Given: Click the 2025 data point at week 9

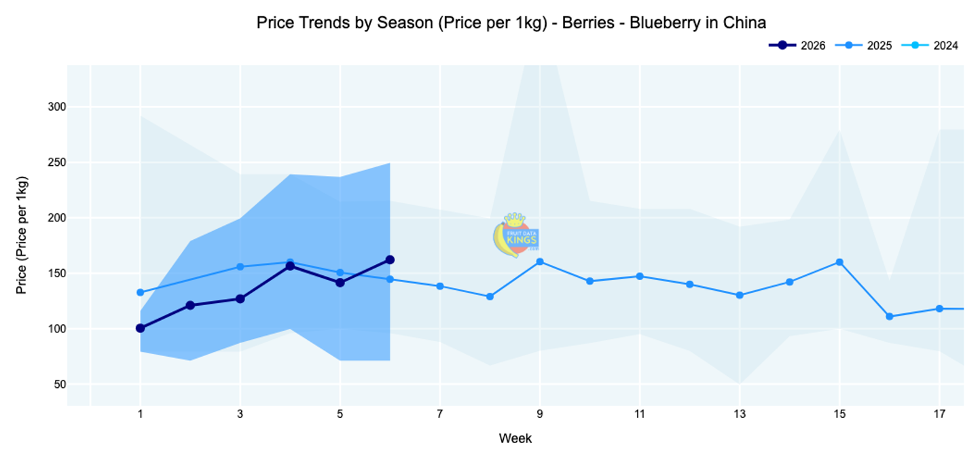Looking at the screenshot, I should click(x=540, y=262).
